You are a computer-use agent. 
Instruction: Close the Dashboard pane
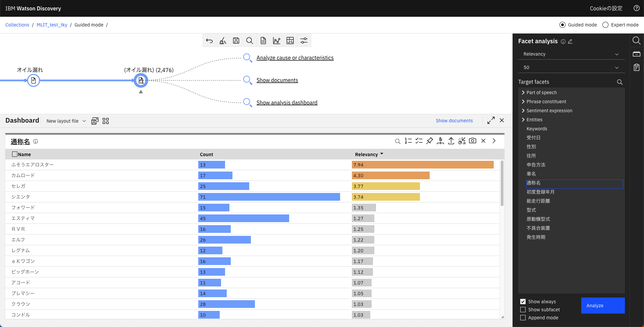502,120
